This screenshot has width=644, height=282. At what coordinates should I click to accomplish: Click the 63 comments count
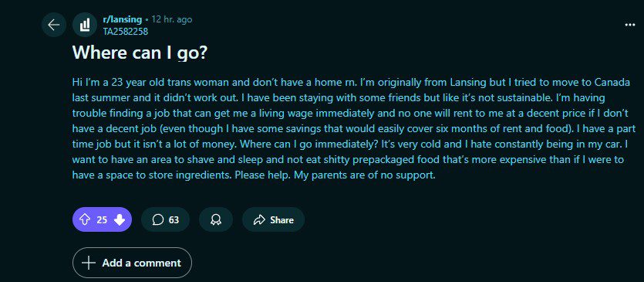(x=174, y=220)
